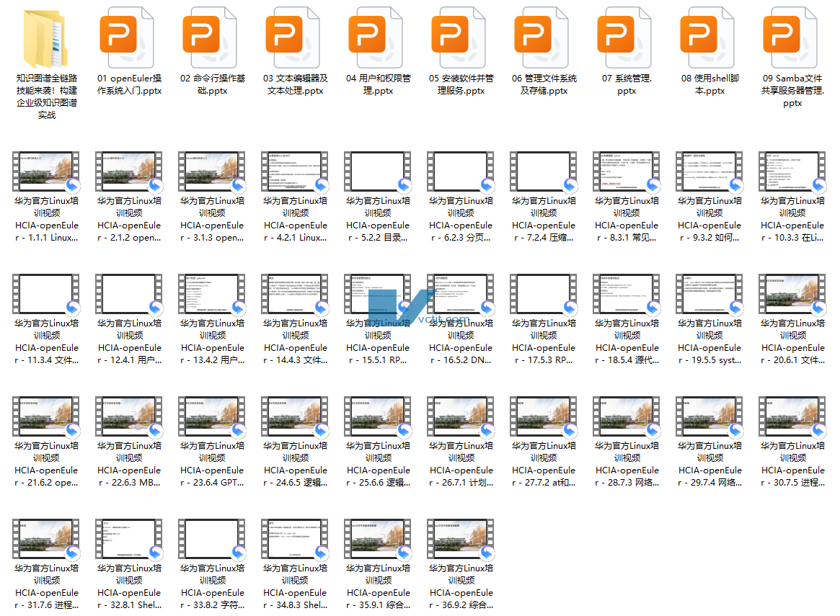
Task: Select file name ending '28.7.3 网络...'
Action: tap(627, 464)
